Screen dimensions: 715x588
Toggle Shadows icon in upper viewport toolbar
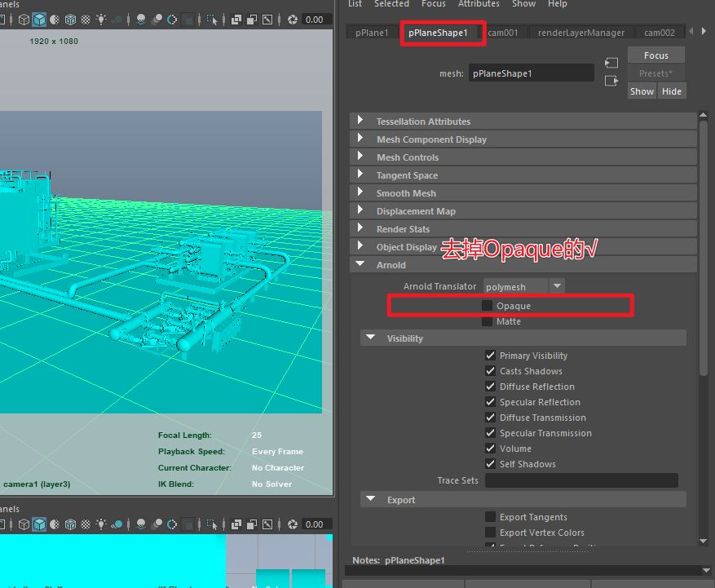(117, 20)
